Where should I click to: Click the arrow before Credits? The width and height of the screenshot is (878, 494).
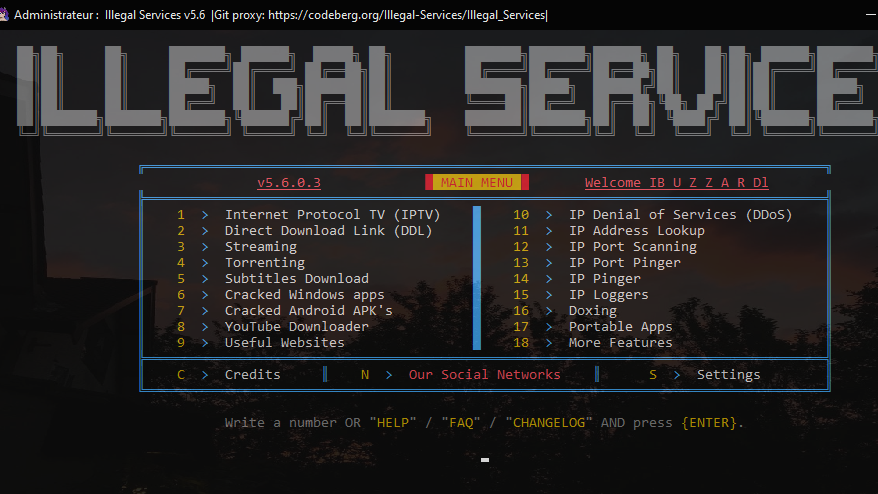(205, 375)
